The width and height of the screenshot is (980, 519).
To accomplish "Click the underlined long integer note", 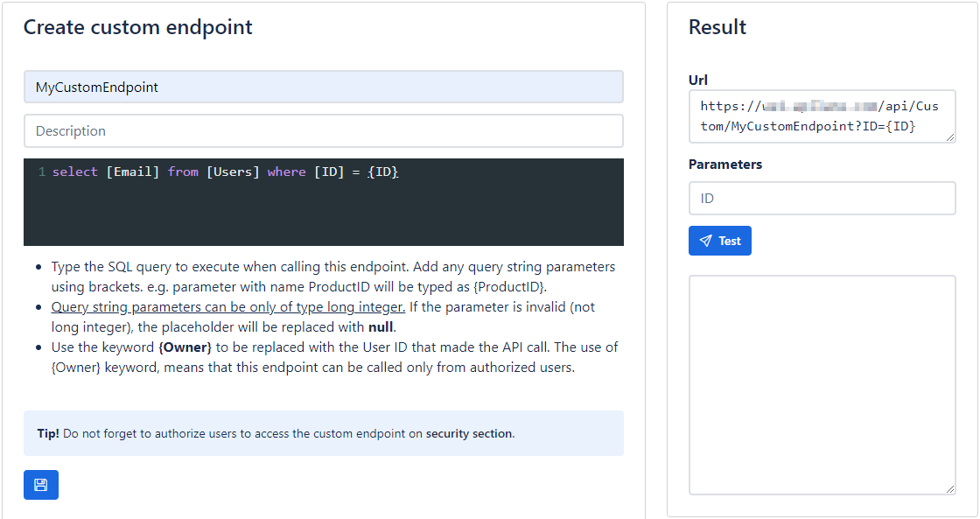I will tap(227, 306).
